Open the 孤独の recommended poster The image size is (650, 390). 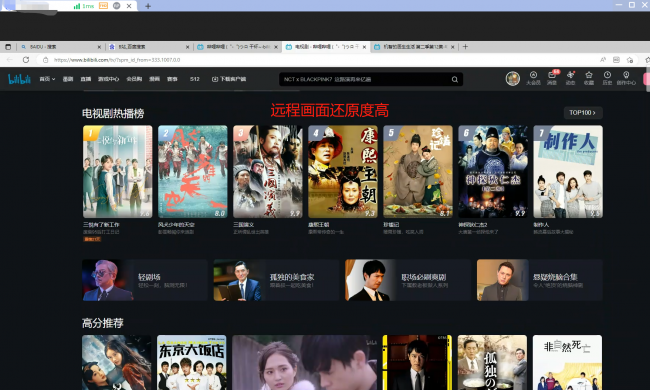[492, 362]
